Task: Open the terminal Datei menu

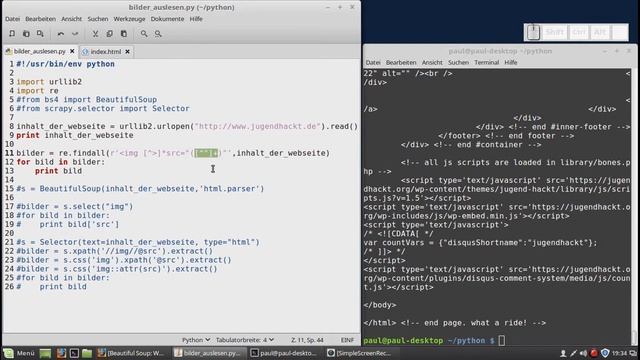Action: pyautogui.click(x=373, y=62)
